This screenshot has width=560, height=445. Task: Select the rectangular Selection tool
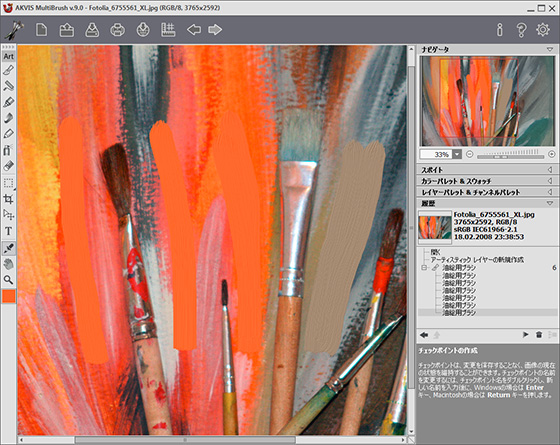pyautogui.click(x=9, y=183)
